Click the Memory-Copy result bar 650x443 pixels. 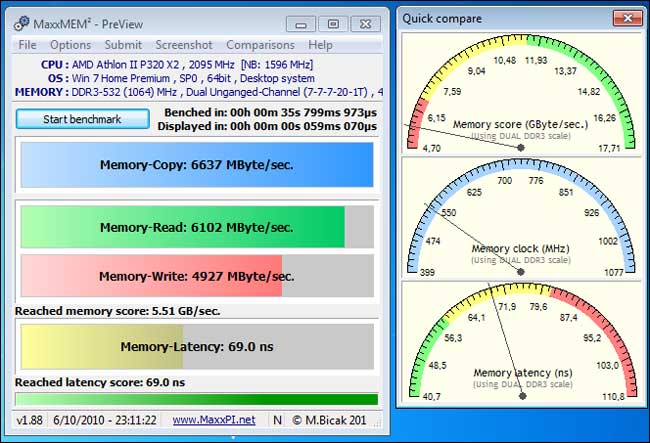click(196, 165)
